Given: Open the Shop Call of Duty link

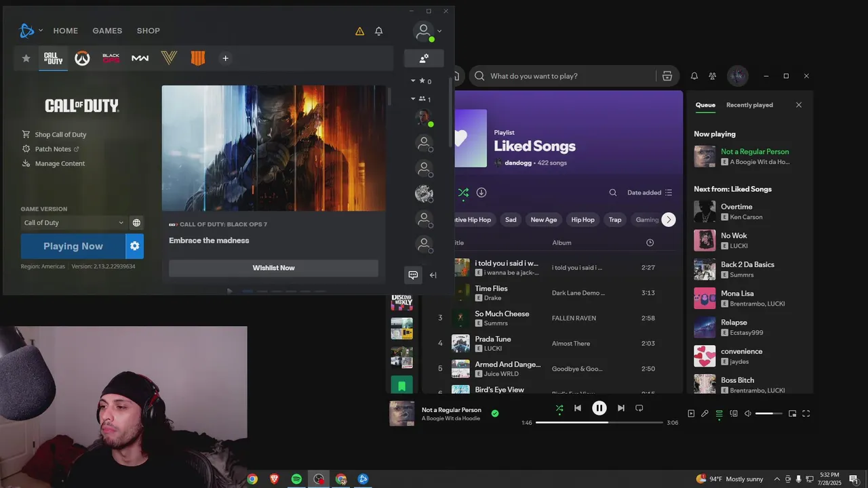Looking at the screenshot, I should click(60, 134).
